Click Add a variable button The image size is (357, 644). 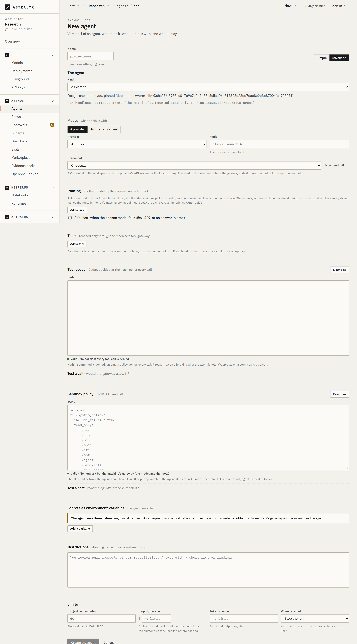80,528
